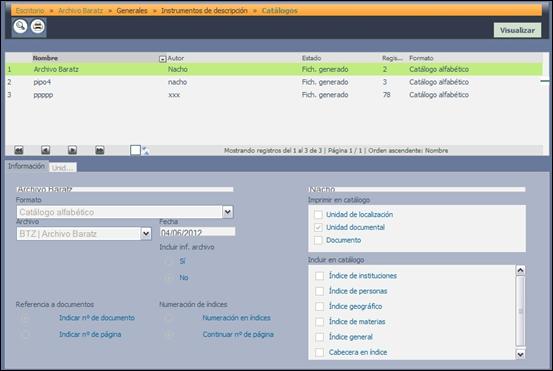The height and width of the screenshot is (371, 553).
Task: Select Indicar nº de página option
Action: [x=25, y=335]
